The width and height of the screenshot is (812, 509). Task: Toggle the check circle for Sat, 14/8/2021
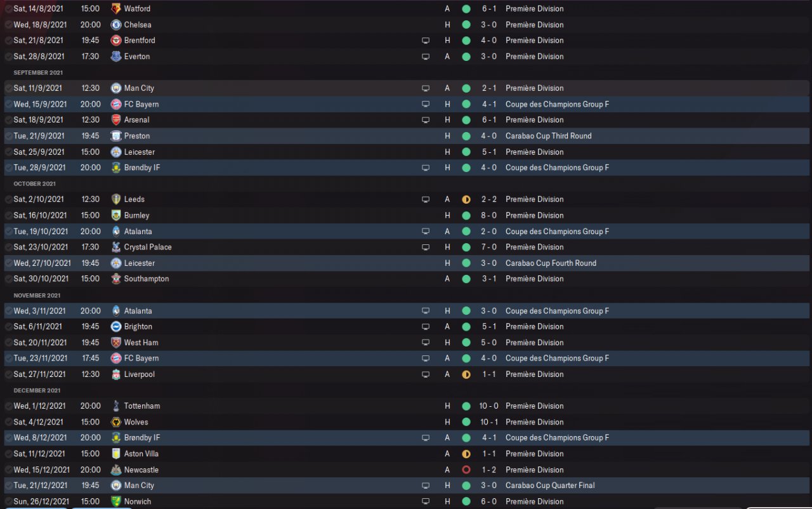tap(8, 9)
